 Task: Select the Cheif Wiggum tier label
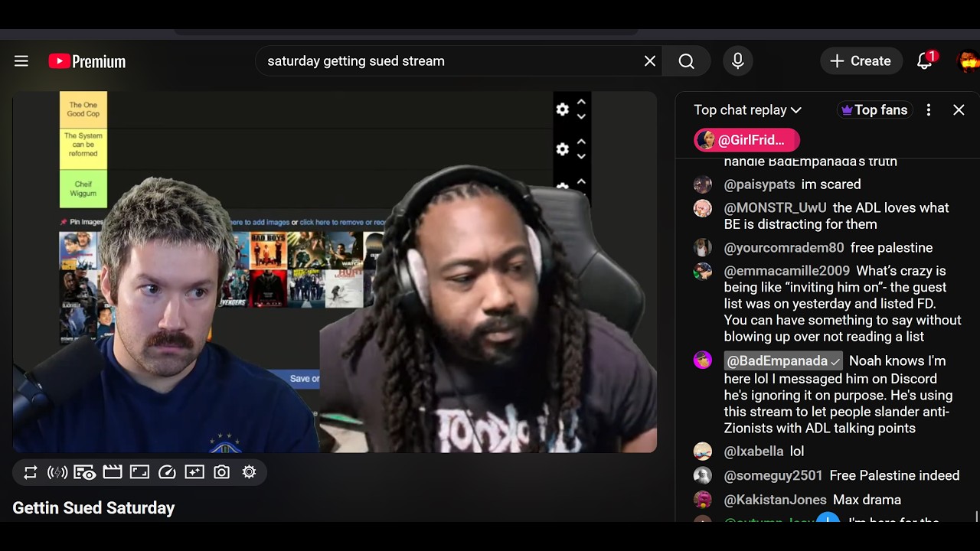83,188
